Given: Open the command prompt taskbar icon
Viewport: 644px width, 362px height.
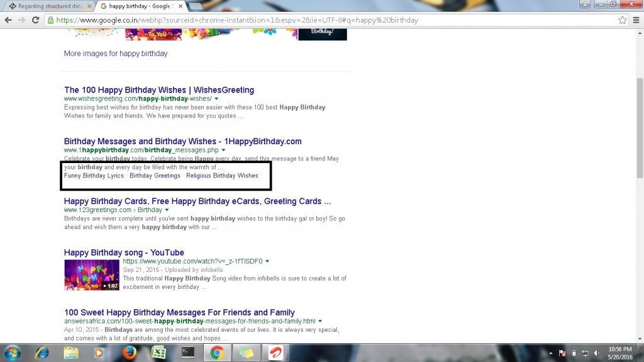Looking at the screenshot, I should click(x=188, y=353).
